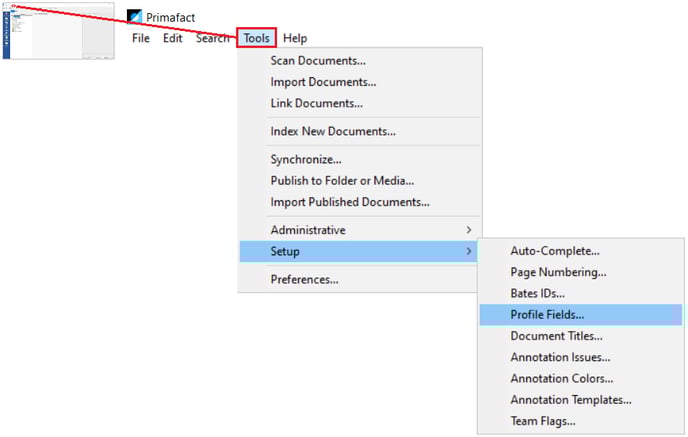This screenshot has width=688, height=437.
Task: Select Import Documents... menu entry
Action: (x=360, y=82)
